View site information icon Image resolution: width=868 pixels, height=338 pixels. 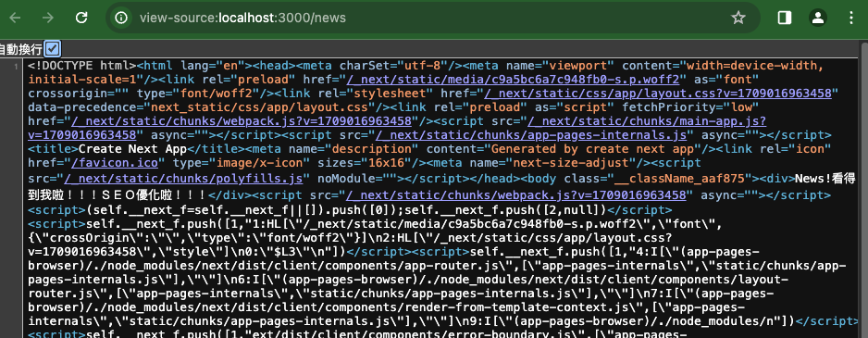click(x=121, y=18)
